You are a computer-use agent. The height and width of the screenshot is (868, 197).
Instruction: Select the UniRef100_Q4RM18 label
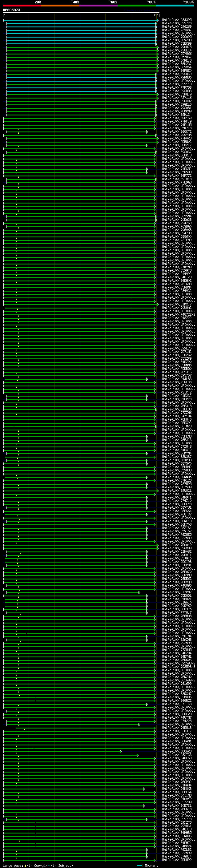click(177, 728)
